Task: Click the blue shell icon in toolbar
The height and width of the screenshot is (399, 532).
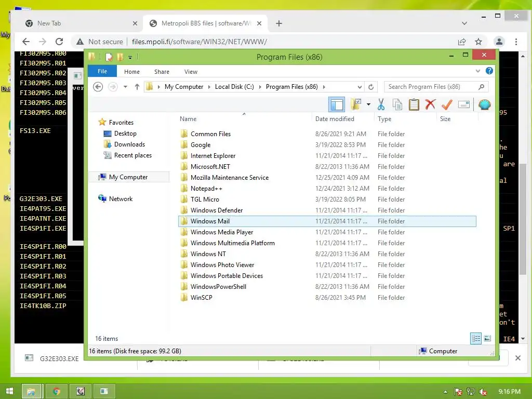Action: point(485,104)
